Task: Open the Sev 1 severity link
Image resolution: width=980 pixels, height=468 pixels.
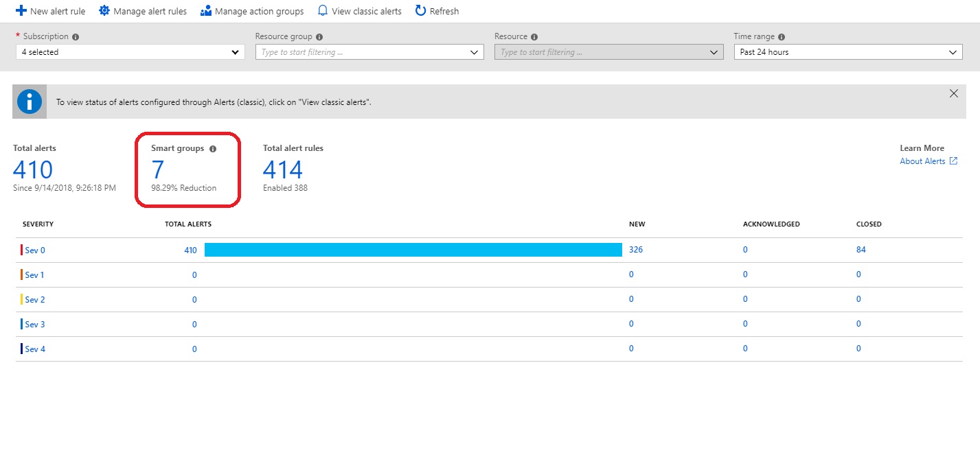Action: [34, 275]
